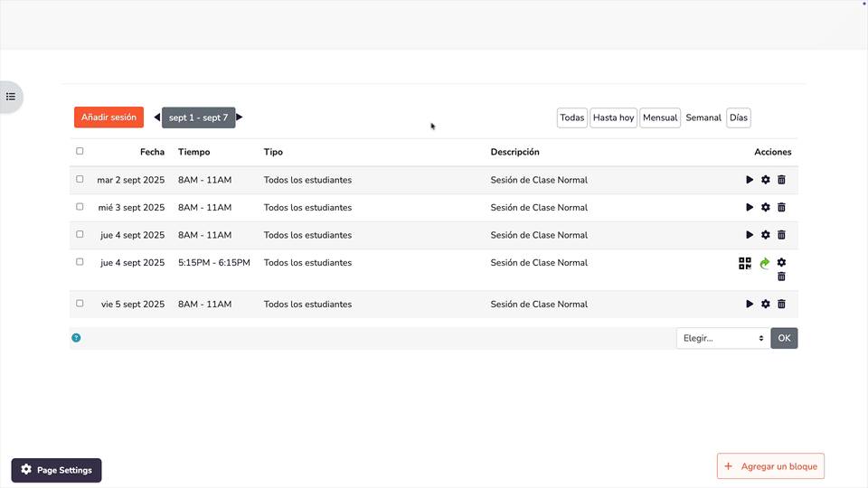The width and height of the screenshot is (868, 488).
Task: Edit the jue 4 sept 8AM session
Action: pos(766,235)
